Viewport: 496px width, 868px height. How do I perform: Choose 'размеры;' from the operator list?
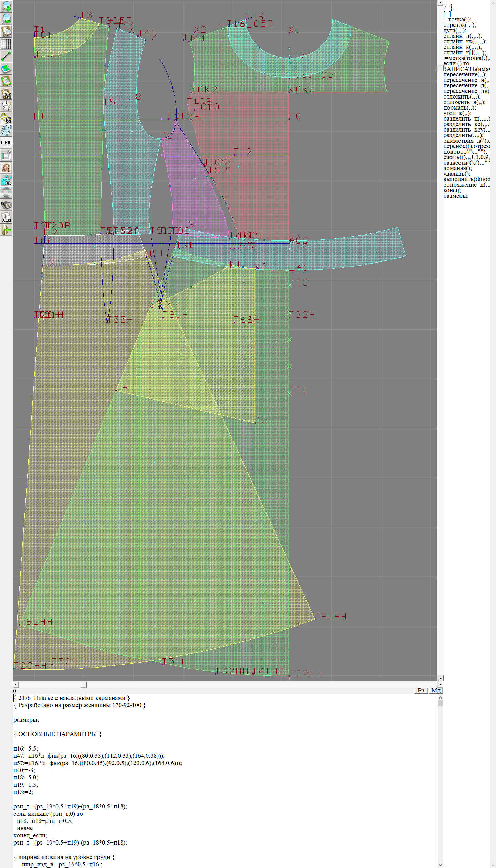tap(456, 196)
